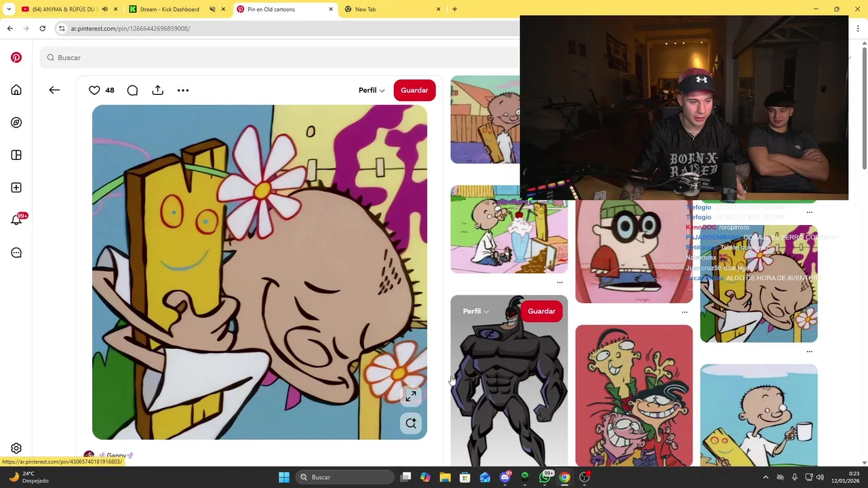Screen dimensions: 868x488
Task: Click the 48 likes count
Action: coord(110,90)
